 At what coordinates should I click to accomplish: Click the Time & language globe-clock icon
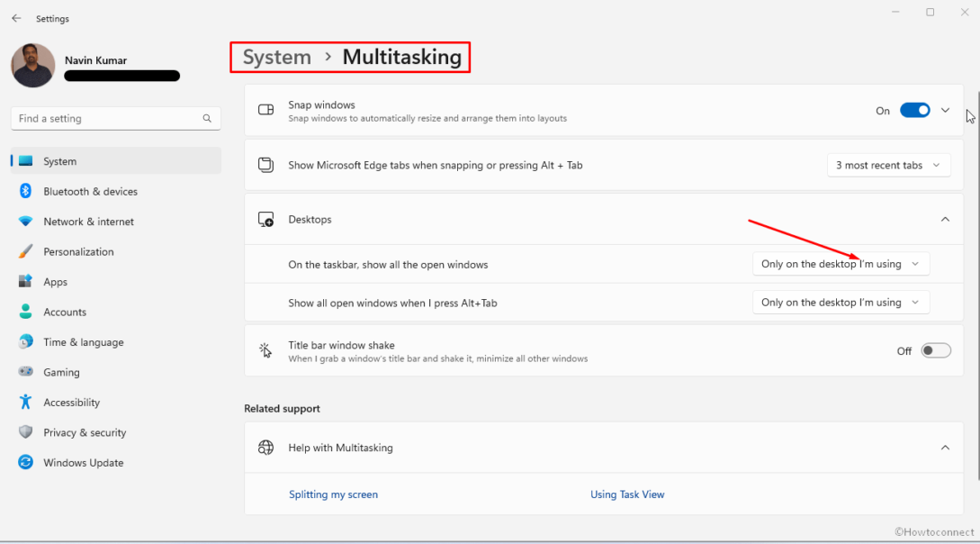pyautogui.click(x=25, y=341)
